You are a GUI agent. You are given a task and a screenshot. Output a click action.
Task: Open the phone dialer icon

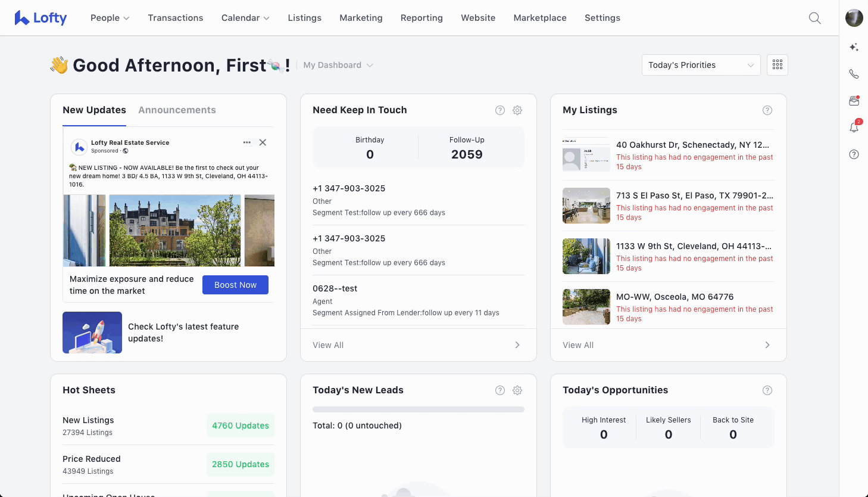click(854, 74)
